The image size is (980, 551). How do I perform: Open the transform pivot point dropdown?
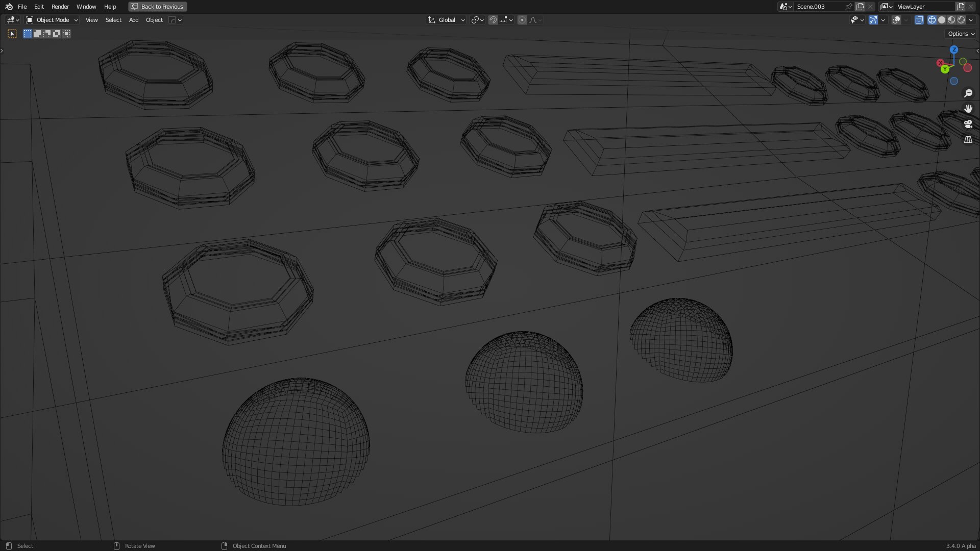coord(477,20)
